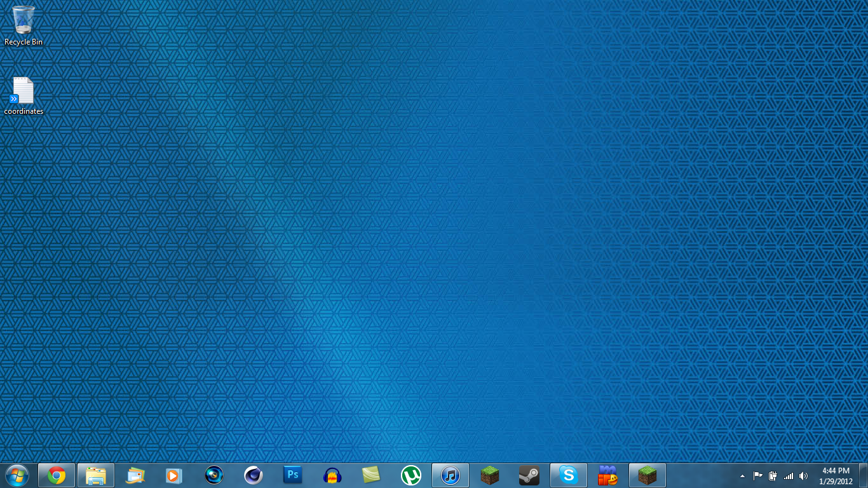Screen dimensions: 868x488
Task: Open Audacity headphones icon in taskbar
Action: coord(332,475)
